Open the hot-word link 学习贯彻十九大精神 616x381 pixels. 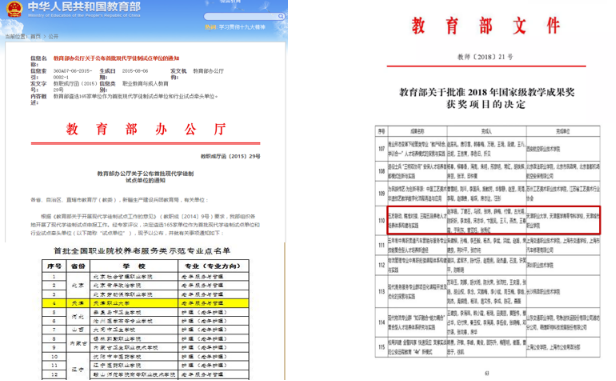pyautogui.click(x=242, y=27)
